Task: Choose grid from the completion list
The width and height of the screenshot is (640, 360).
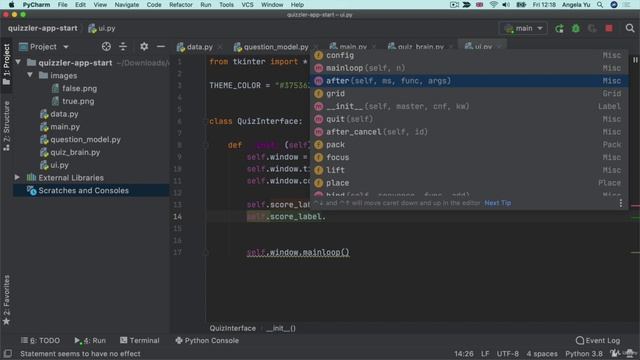Action: [469, 93]
